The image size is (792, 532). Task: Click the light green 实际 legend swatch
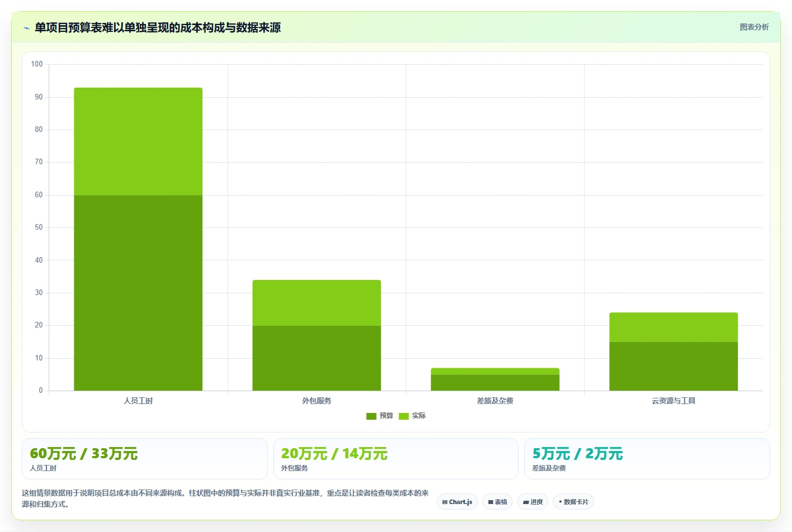(x=404, y=416)
